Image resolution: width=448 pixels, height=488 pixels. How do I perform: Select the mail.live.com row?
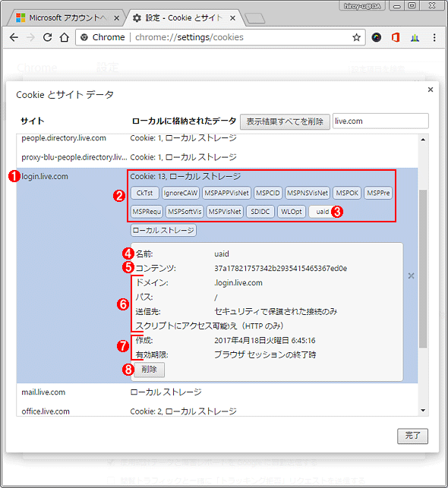click(217, 392)
